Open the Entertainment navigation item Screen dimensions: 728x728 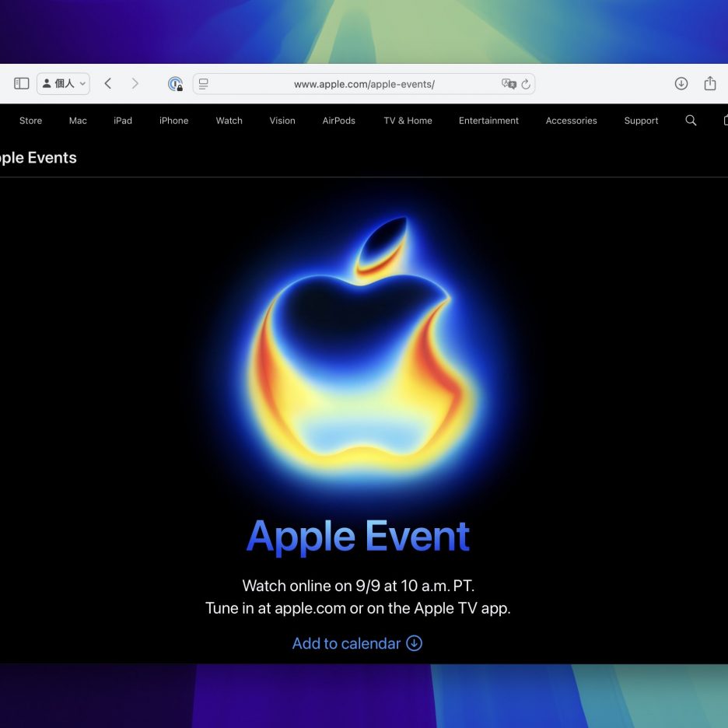488,121
